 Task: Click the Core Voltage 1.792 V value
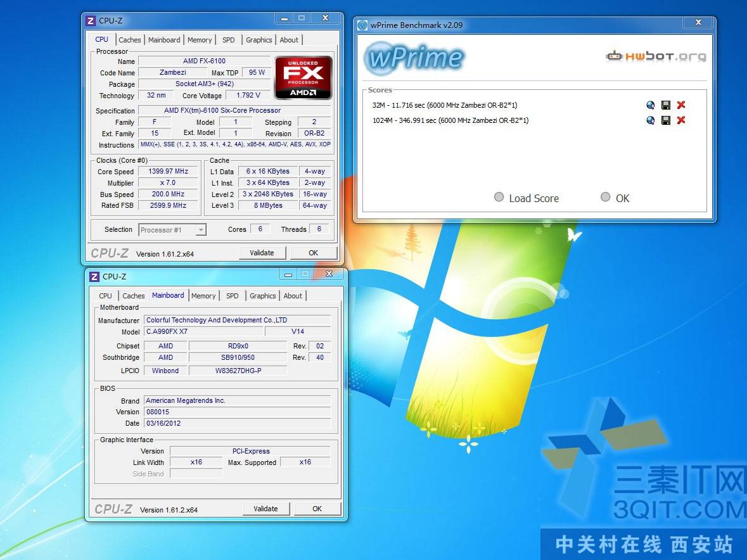pos(248,95)
